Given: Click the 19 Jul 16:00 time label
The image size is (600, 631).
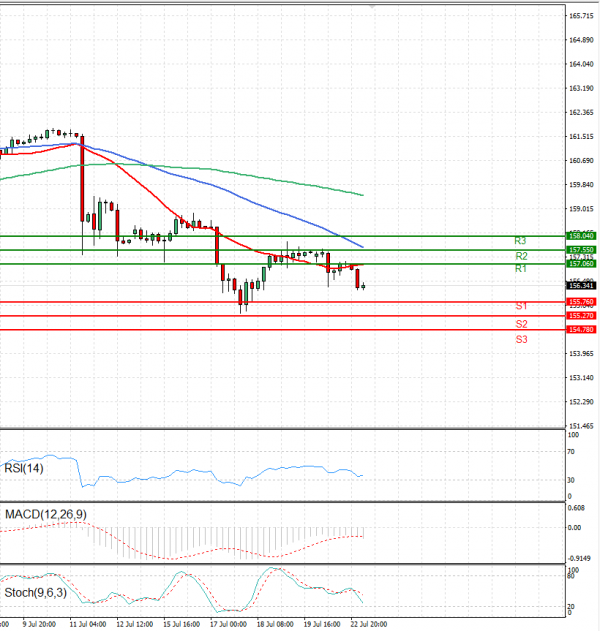Looking at the screenshot, I should (322, 624).
